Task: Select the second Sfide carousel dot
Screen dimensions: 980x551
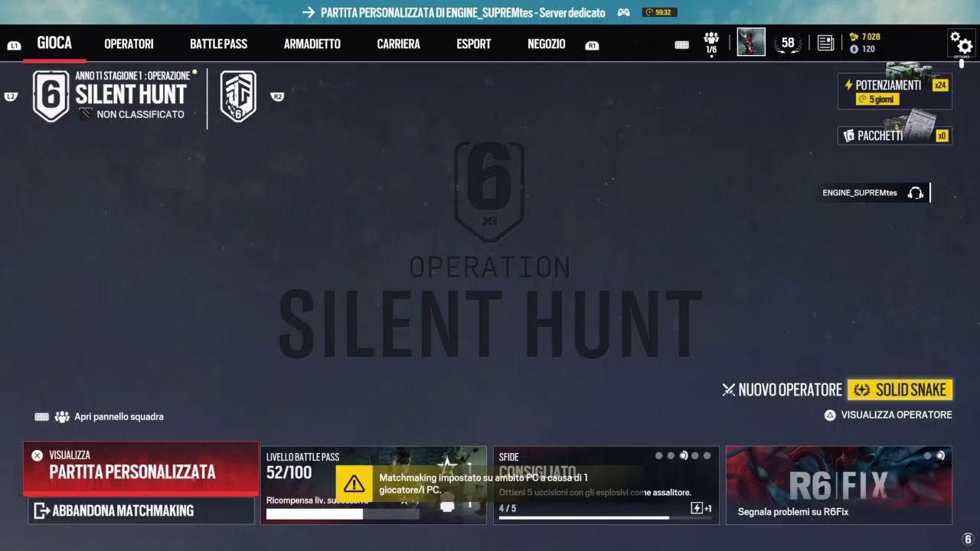Action: (x=671, y=455)
